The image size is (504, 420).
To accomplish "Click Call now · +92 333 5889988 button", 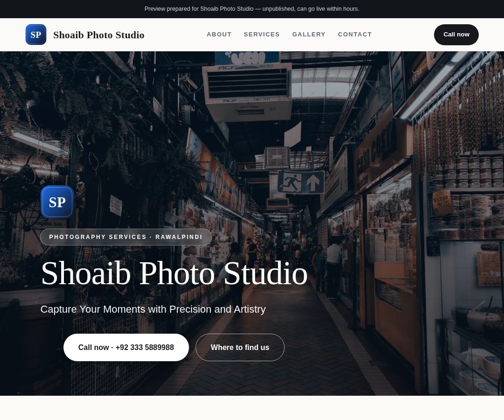I will point(126,347).
